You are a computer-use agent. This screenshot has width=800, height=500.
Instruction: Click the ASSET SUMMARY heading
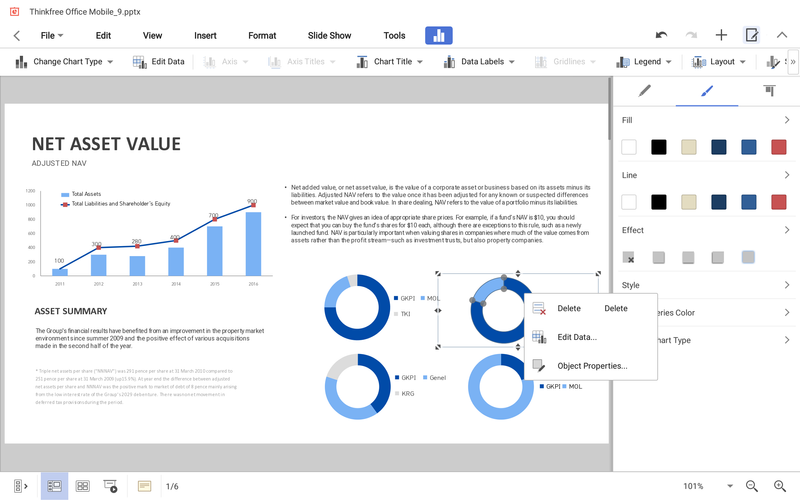coord(71,311)
